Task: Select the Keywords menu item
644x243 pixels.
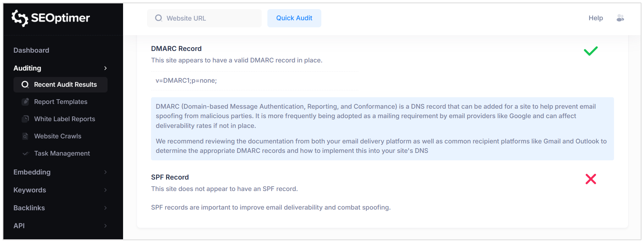Action: pyautogui.click(x=30, y=190)
